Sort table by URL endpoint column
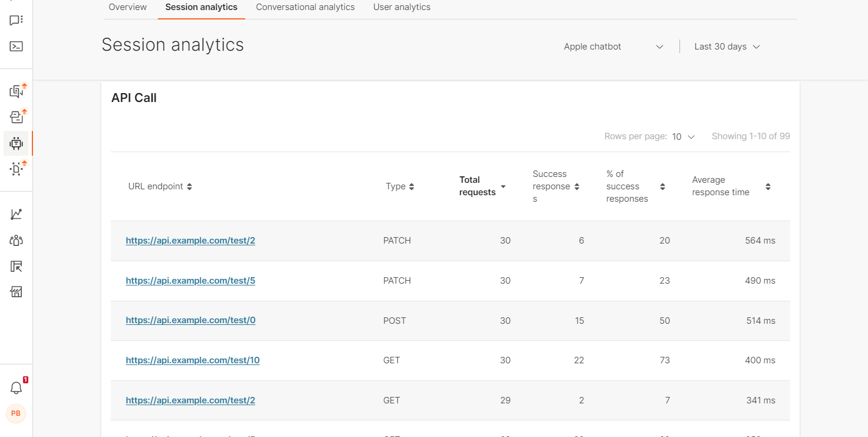 coord(160,186)
